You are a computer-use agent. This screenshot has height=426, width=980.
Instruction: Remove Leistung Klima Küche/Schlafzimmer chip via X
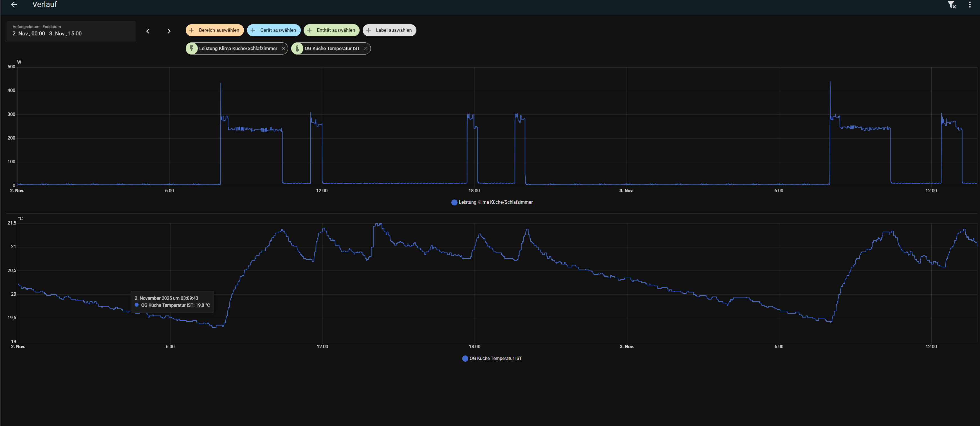point(283,49)
